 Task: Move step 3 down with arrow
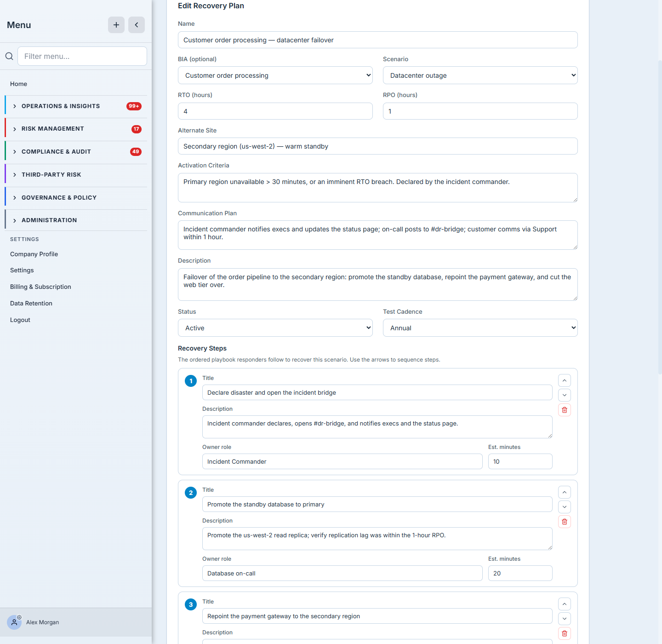point(565,619)
